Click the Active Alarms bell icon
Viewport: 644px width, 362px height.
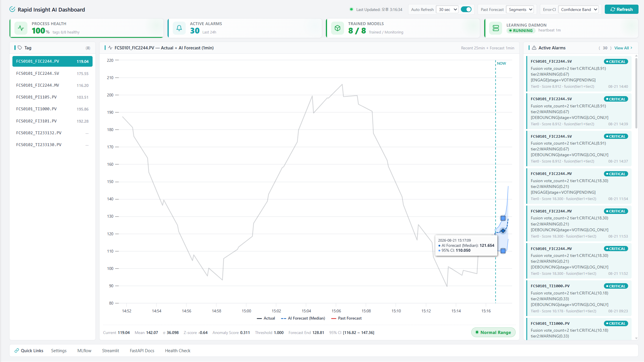(x=179, y=28)
